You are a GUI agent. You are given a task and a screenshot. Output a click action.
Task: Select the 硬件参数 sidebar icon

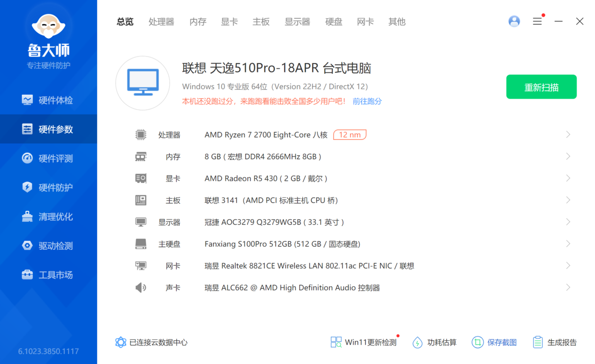pyautogui.click(x=27, y=129)
